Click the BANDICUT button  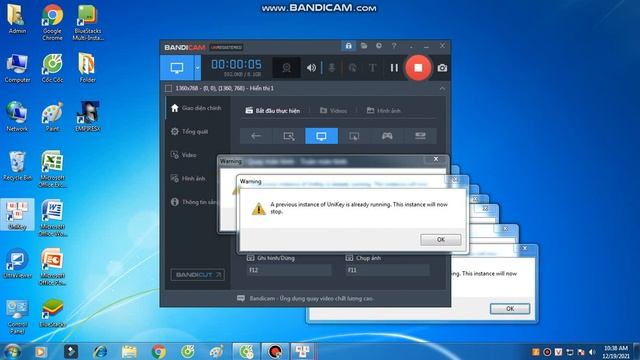pos(198,275)
